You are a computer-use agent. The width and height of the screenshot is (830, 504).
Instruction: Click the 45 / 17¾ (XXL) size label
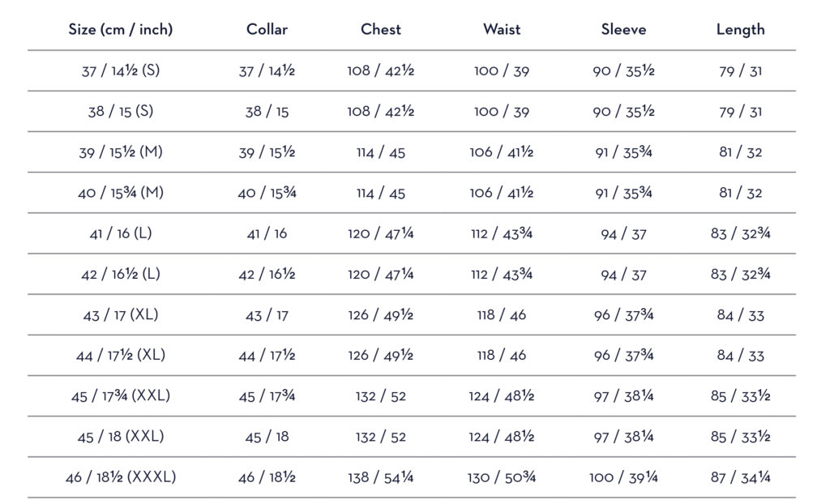tap(121, 396)
